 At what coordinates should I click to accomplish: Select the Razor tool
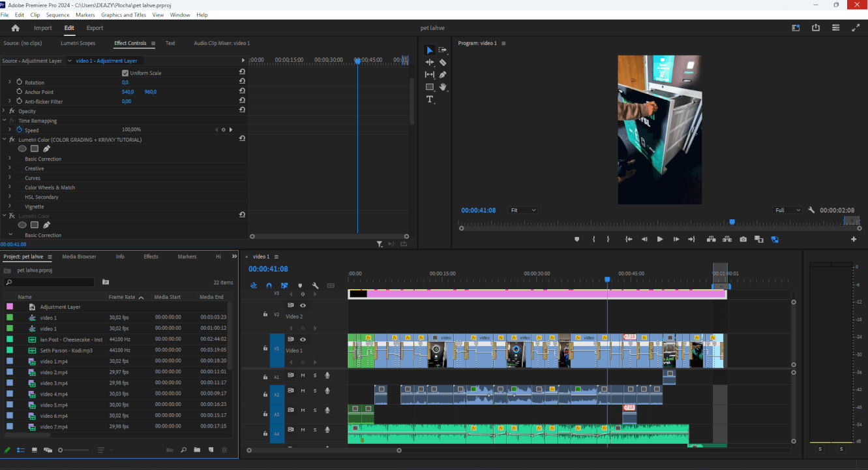pos(443,62)
